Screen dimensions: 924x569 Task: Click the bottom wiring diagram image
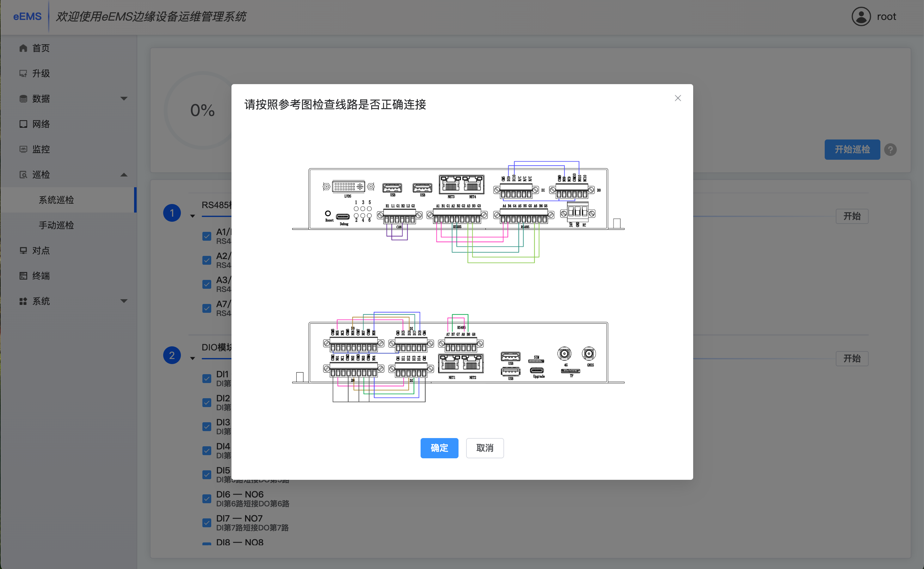(458, 357)
